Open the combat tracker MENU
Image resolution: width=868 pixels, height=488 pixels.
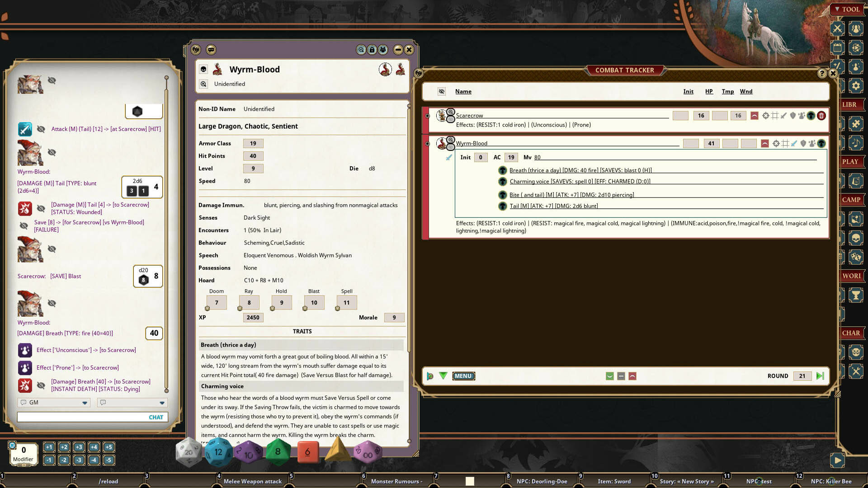click(x=463, y=376)
